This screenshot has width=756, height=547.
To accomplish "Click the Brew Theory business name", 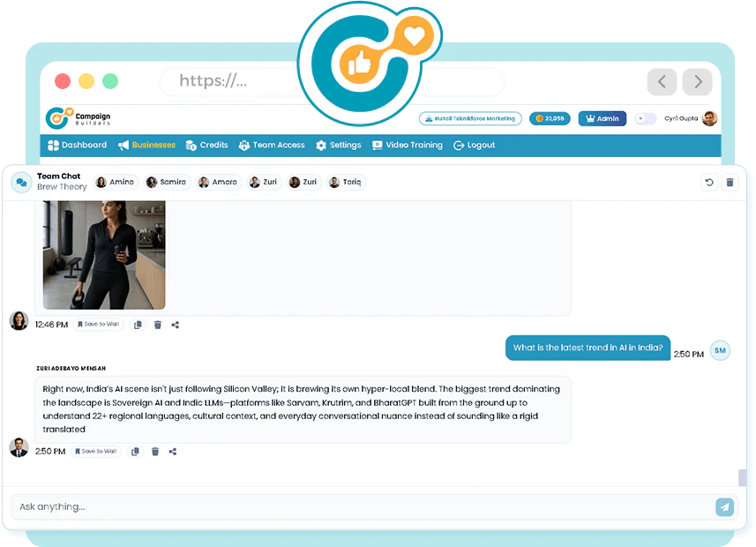I will point(62,187).
